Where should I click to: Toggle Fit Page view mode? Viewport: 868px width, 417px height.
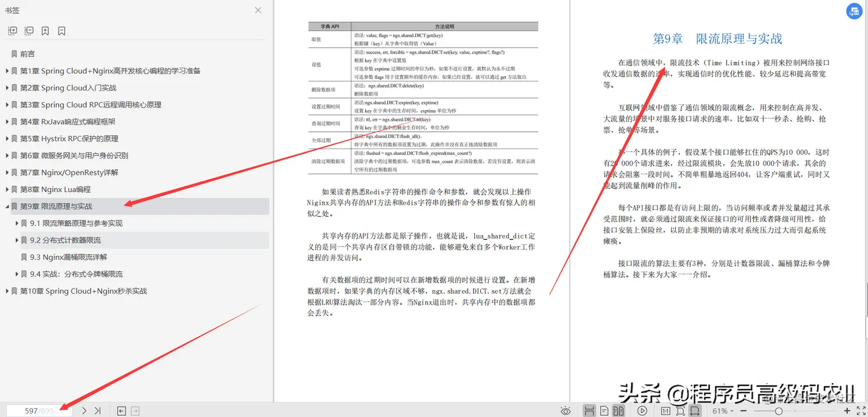click(x=680, y=411)
